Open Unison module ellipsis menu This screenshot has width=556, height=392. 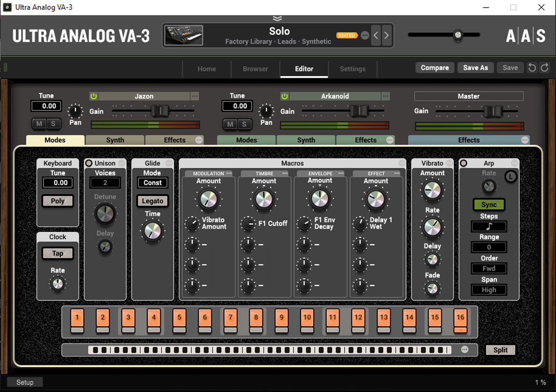(121, 163)
